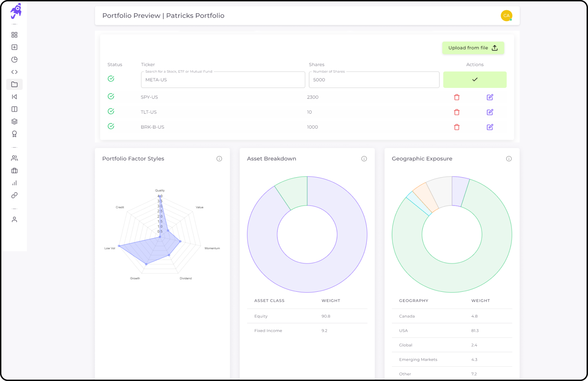Screen dimensions: 588x381
Task: Select the dashboard grid icon in the sidebar
Action: [x=14, y=34]
